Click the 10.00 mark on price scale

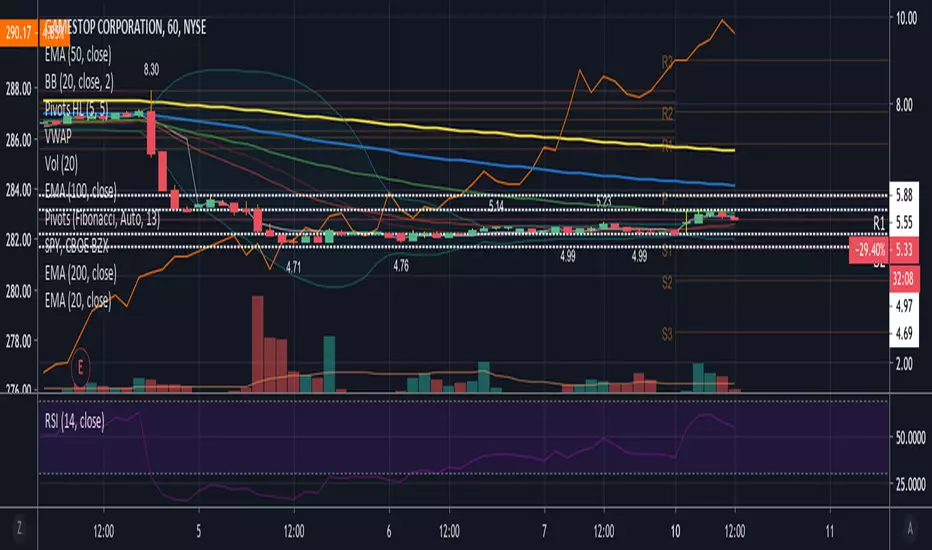906,18
